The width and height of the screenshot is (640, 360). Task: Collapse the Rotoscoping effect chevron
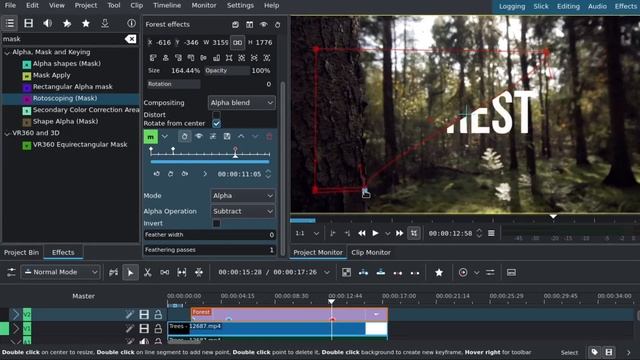tap(164, 136)
